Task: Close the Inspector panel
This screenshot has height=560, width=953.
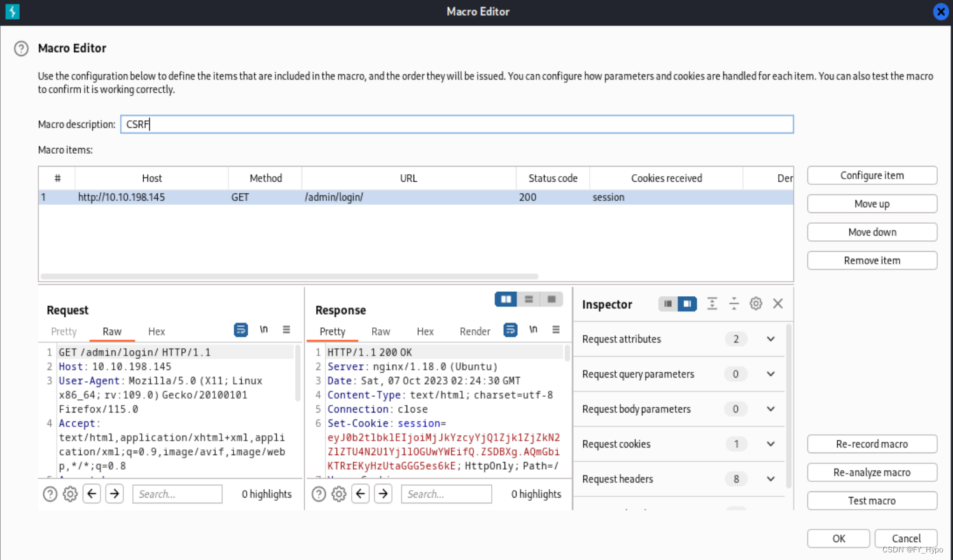Action: 778,304
